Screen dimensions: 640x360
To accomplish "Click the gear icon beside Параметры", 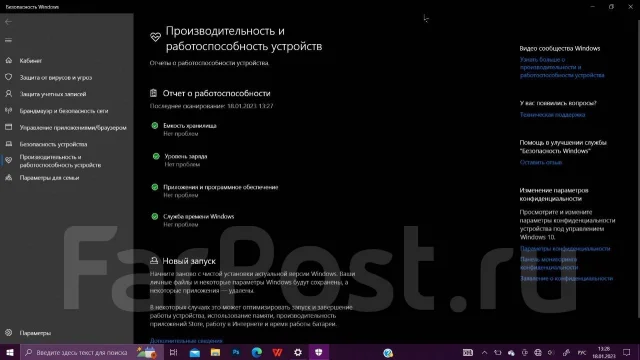I will [9, 333].
